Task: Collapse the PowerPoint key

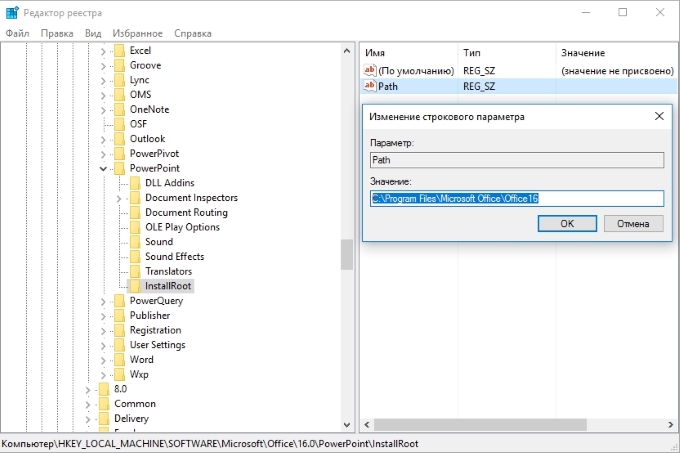Action: click(103, 169)
